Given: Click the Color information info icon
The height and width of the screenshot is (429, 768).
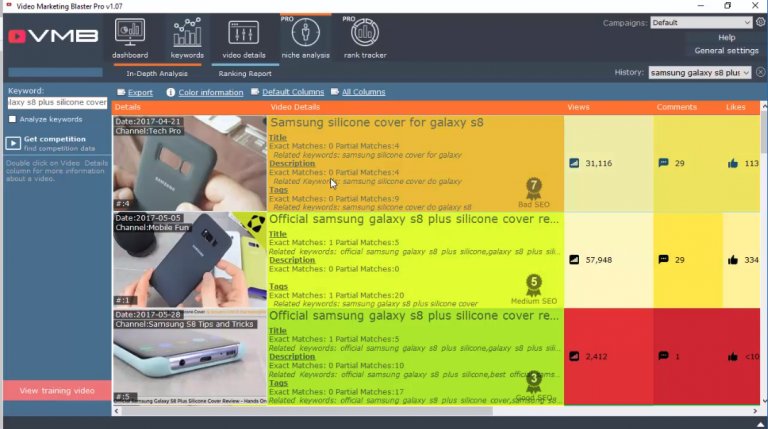Looking at the screenshot, I should 170,92.
